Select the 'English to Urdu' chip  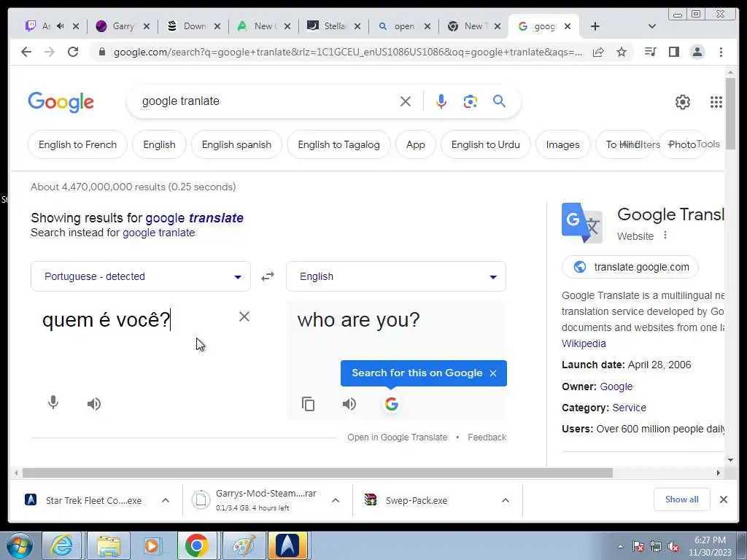(485, 144)
